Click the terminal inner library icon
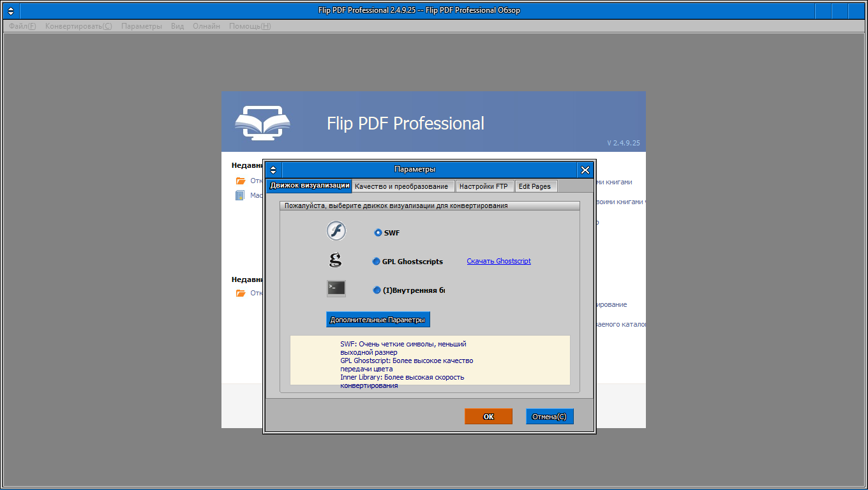This screenshot has width=868, height=490. [336, 288]
